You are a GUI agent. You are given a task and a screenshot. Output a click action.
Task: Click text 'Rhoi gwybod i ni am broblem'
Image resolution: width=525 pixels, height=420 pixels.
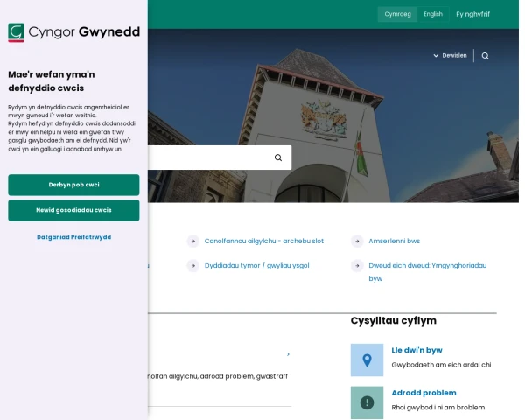tap(438, 407)
